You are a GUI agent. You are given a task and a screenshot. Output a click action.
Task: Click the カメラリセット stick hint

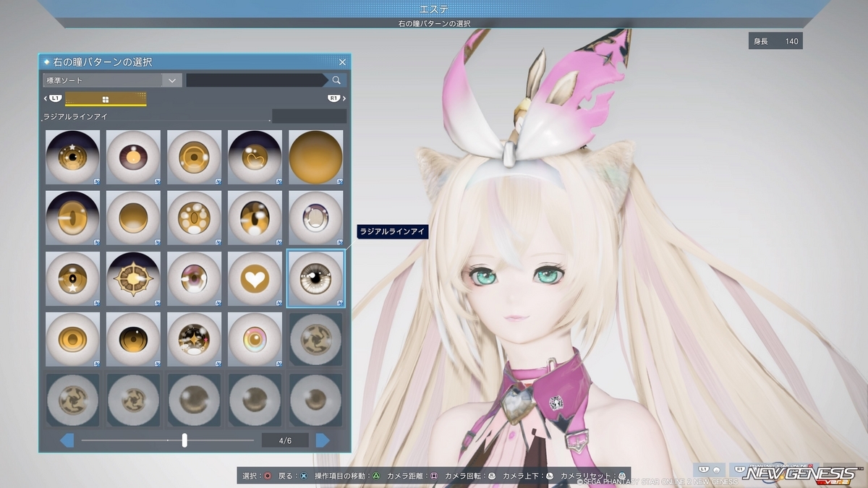(592, 476)
